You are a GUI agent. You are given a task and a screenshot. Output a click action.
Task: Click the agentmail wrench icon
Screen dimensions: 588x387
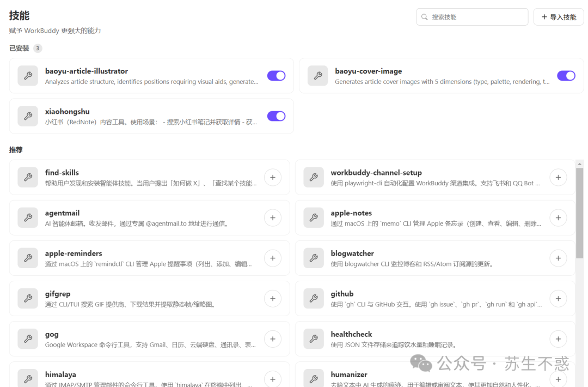[x=28, y=217]
